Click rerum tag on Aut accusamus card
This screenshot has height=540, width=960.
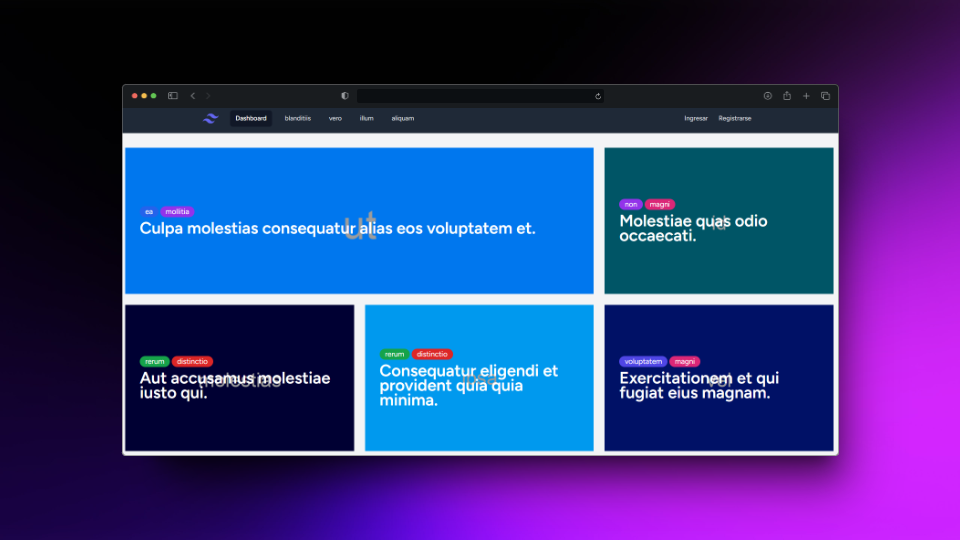[154, 362]
